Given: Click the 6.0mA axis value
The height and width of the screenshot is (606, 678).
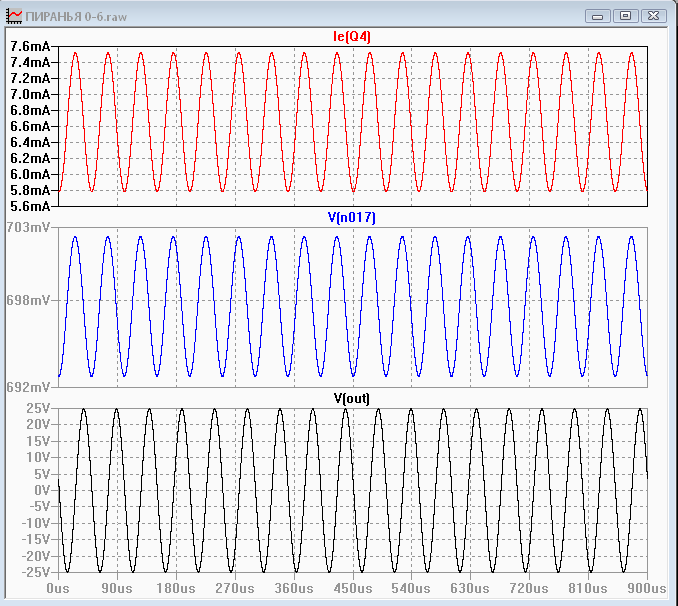Looking at the screenshot, I should pos(30,174).
